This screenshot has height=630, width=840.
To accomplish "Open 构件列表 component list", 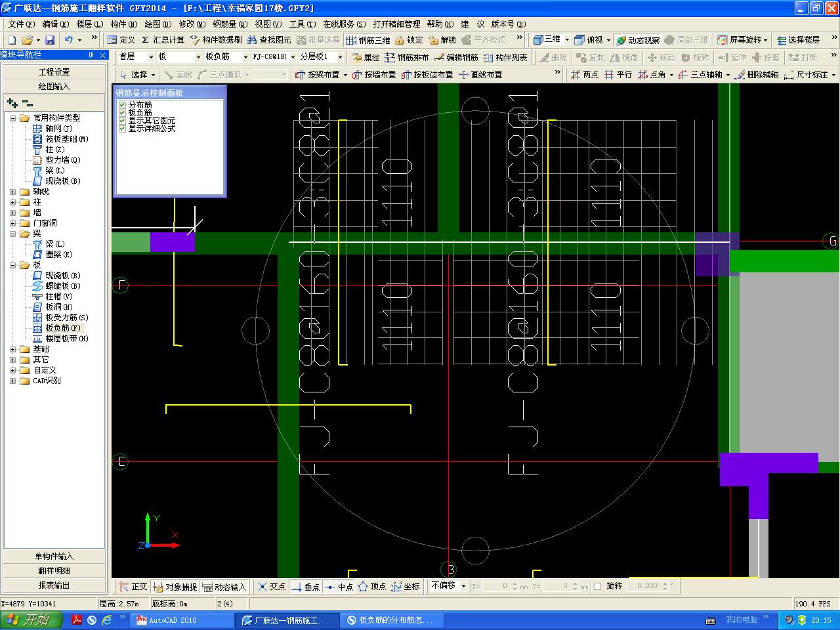I will [505, 58].
